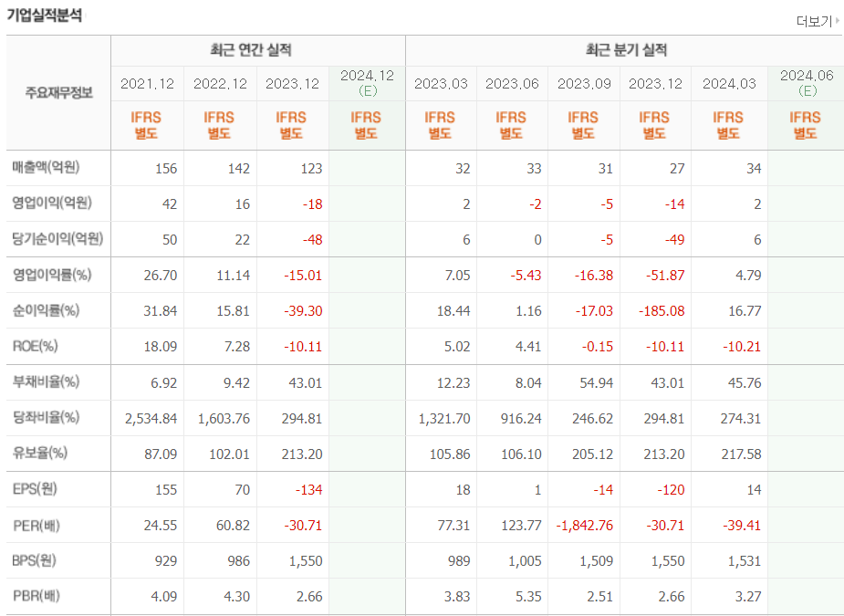This screenshot has width=844, height=616.
Task: Select the 2023.12 quarterly net income -49
Action: (674, 240)
